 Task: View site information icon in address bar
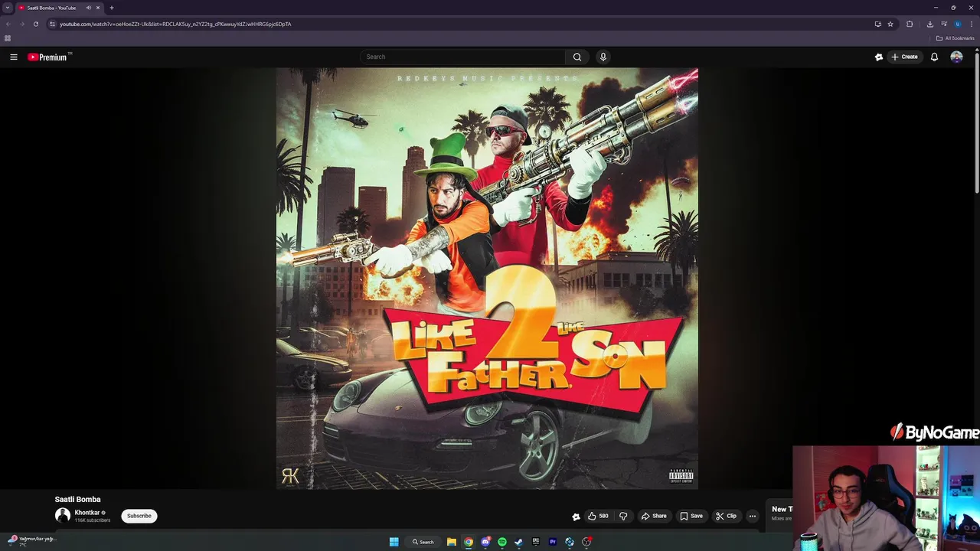[52, 24]
